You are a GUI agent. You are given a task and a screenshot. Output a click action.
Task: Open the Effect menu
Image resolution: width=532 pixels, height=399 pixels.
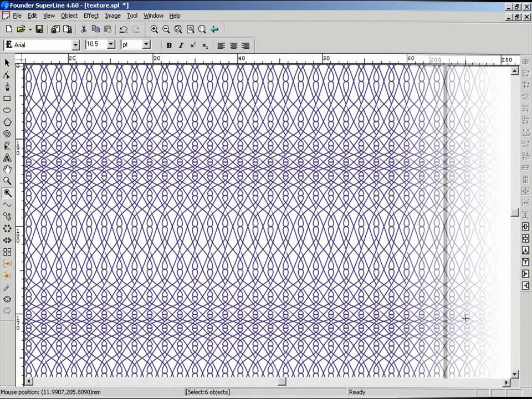click(x=91, y=16)
